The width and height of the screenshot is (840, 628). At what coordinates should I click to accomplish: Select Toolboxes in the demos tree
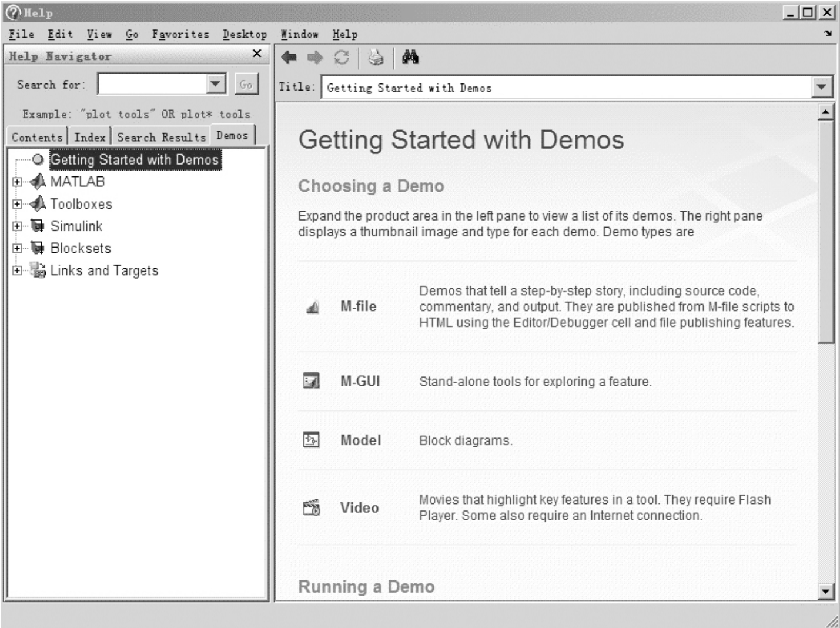click(x=81, y=204)
